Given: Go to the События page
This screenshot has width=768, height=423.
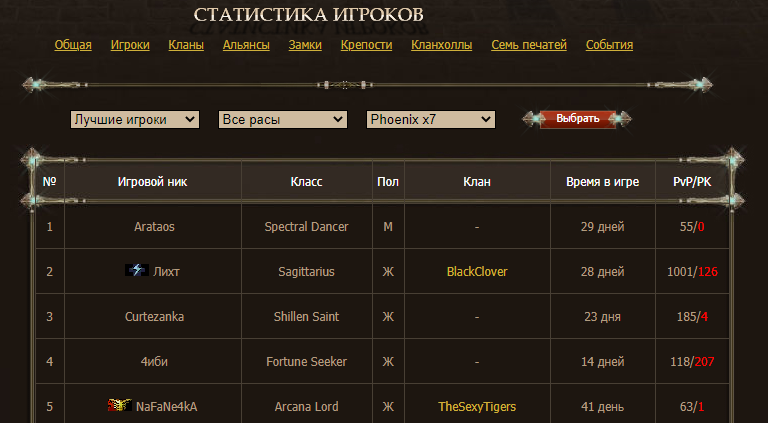Looking at the screenshot, I should coord(609,45).
